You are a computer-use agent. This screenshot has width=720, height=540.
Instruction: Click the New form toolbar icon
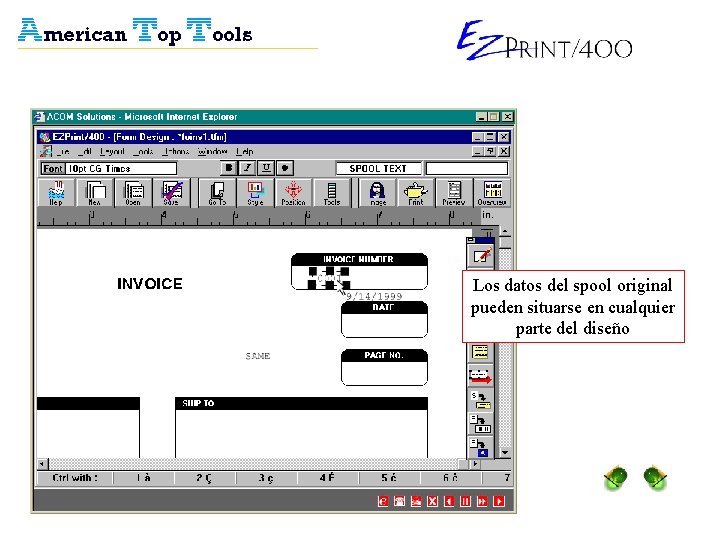95,192
